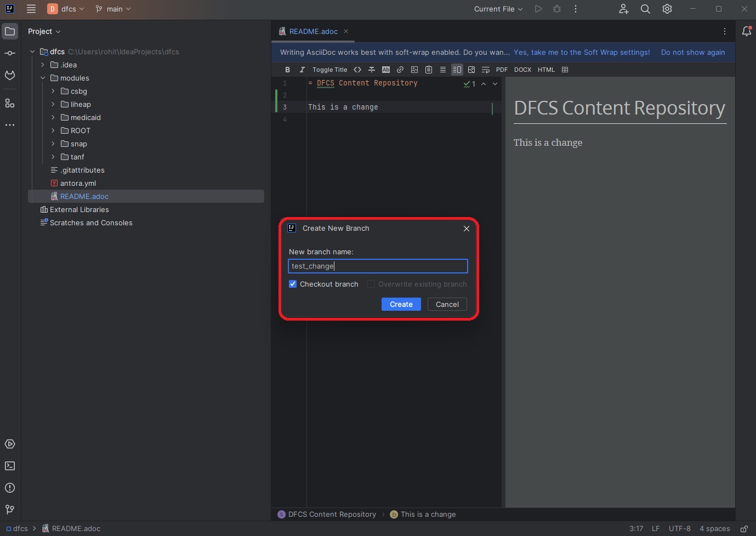Click Cancel in Create New Branch dialog

pyautogui.click(x=447, y=304)
